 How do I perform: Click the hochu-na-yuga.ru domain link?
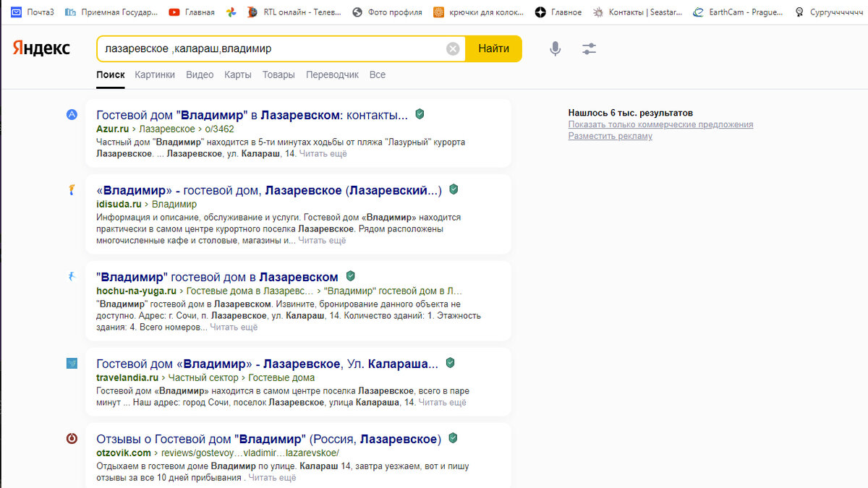(136, 291)
